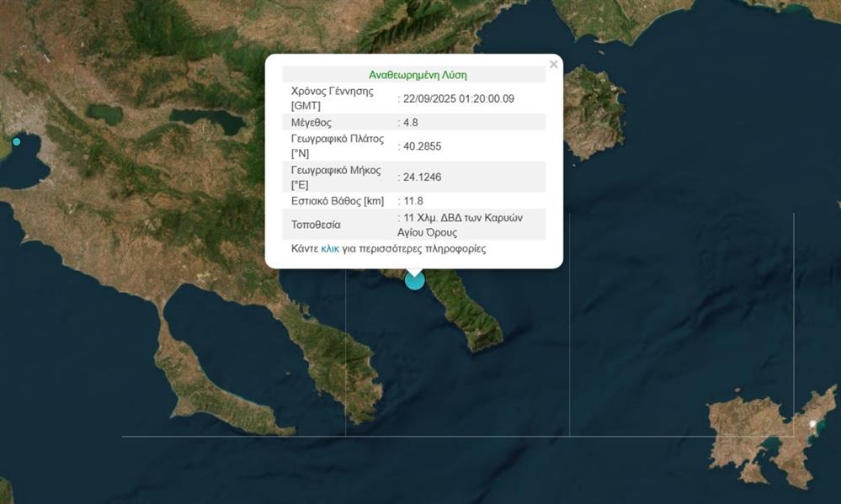Screen dimensions: 841x504
Task: Click the 'Μέγεθος' row label
Action: coord(312,123)
